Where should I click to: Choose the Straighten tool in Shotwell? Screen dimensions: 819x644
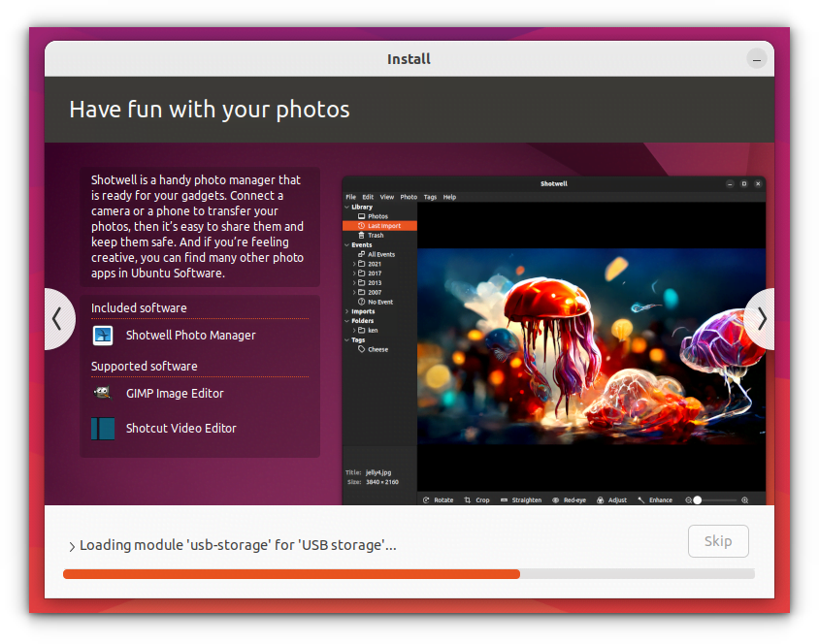[521, 499]
